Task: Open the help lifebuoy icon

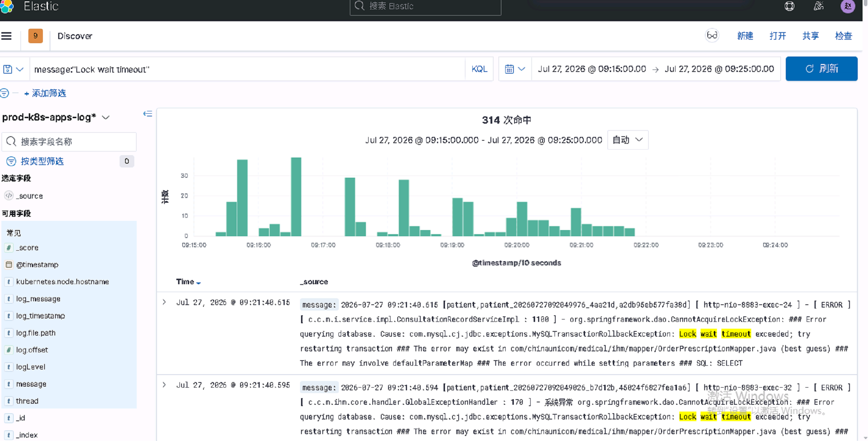Action: pyautogui.click(x=789, y=6)
